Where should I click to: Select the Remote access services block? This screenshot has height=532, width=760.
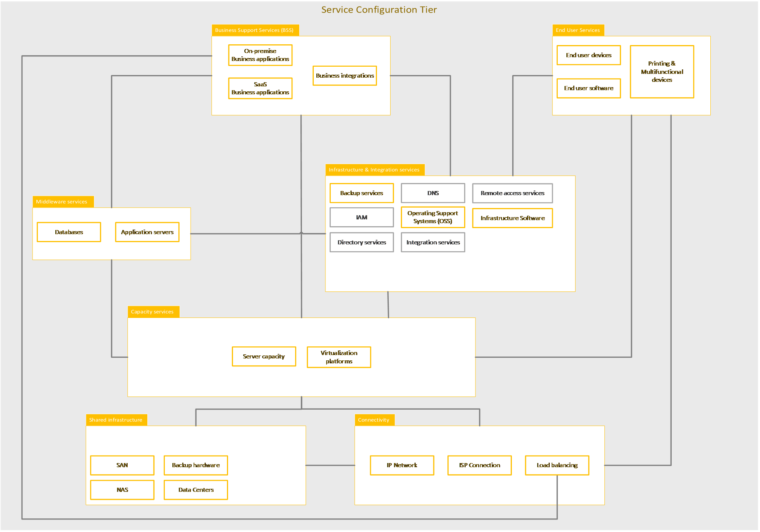pos(512,193)
